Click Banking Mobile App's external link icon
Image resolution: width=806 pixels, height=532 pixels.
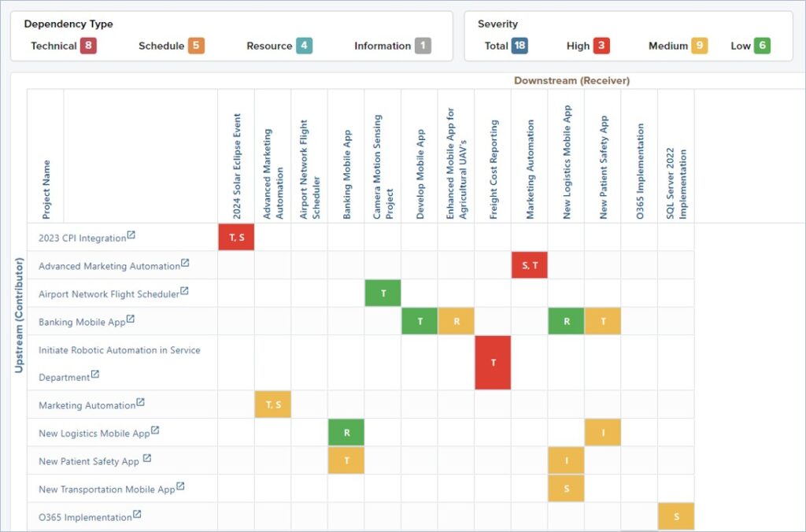coord(132,320)
